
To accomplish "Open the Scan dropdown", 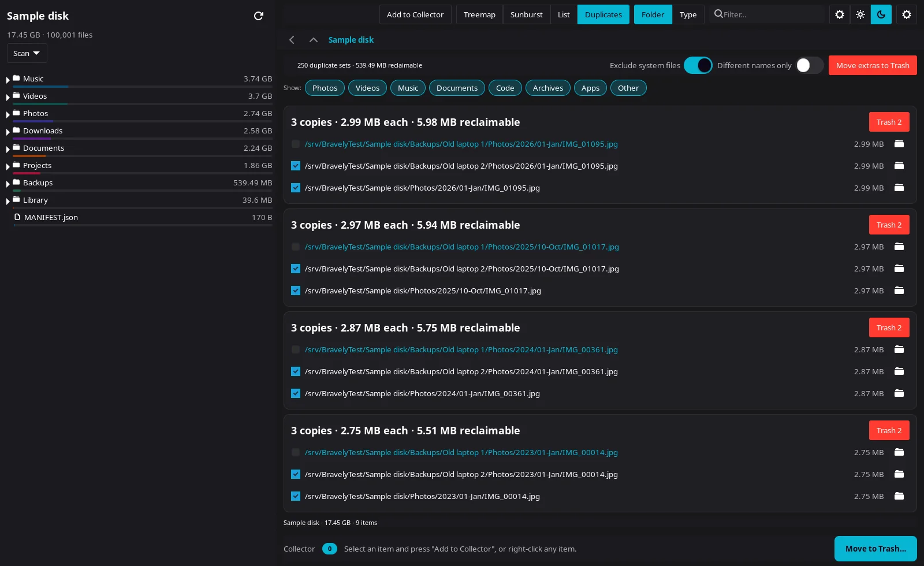I will click(27, 53).
